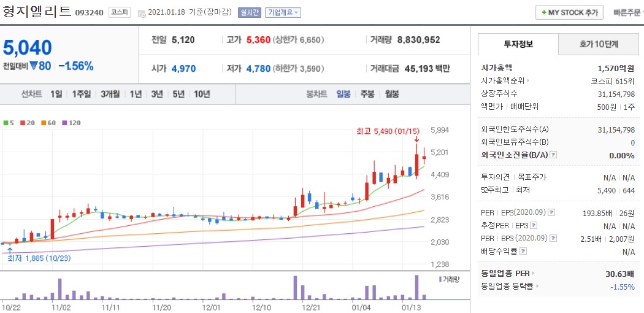Click the 상한가 6,650 upper limit text
Image resolution: width=644 pixels, height=313 pixels.
click(298, 40)
